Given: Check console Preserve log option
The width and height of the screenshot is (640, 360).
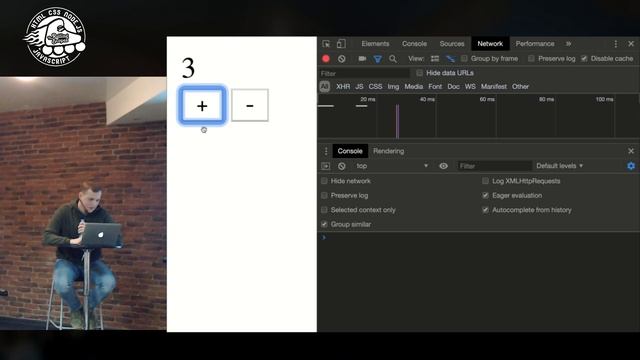Looking at the screenshot, I should [x=324, y=196].
